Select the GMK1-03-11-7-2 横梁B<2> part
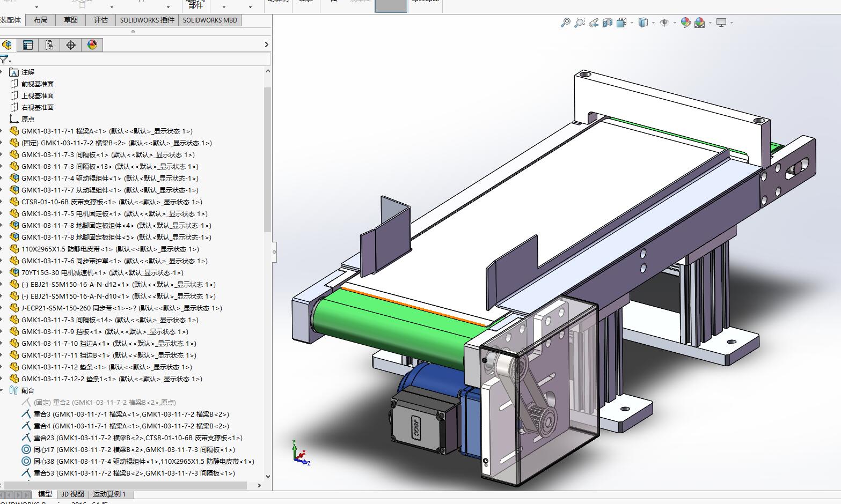The width and height of the screenshot is (841, 504). 116,143
